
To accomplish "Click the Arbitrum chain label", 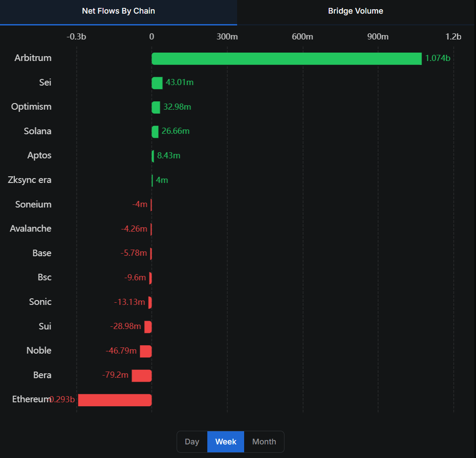I will pos(33,58).
